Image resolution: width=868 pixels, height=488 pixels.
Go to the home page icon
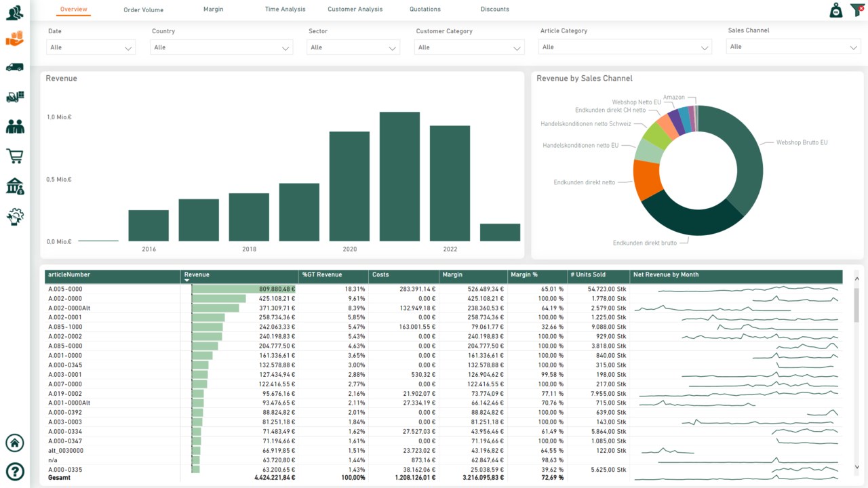click(14, 443)
